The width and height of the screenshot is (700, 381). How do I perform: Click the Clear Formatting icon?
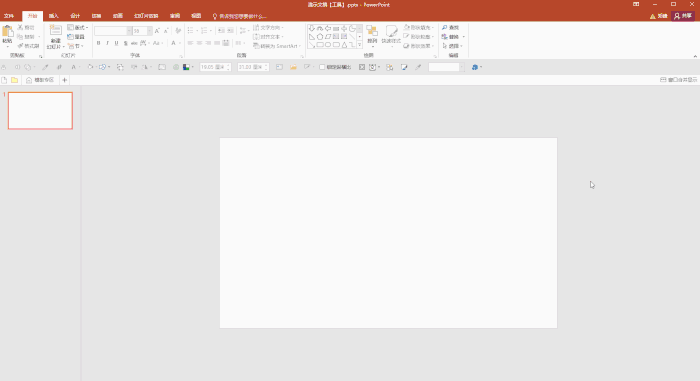178,31
